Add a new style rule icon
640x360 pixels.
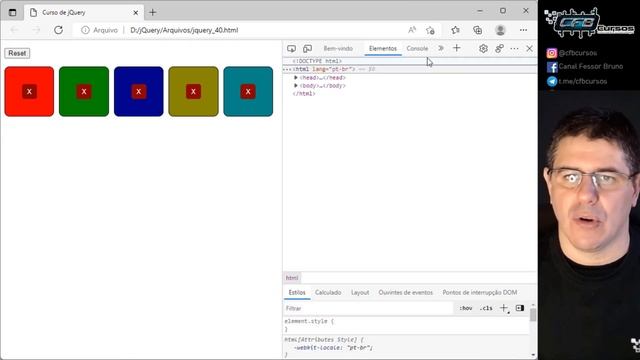[x=504, y=308]
